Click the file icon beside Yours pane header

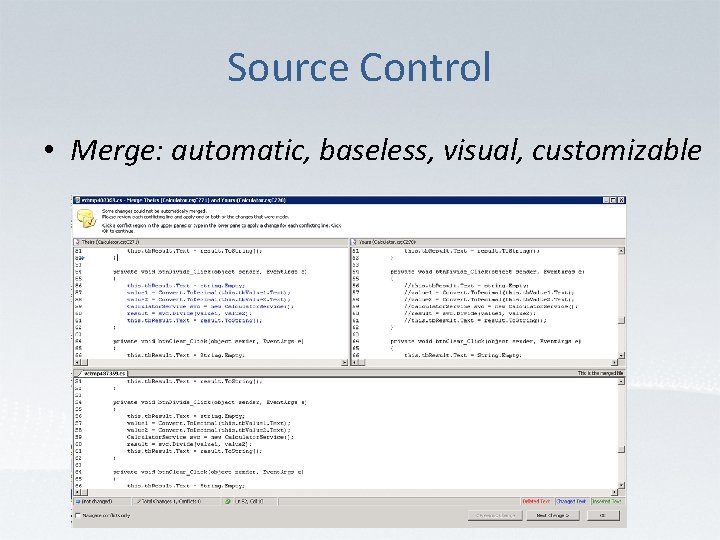pyautogui.click(x=354, y=242)
